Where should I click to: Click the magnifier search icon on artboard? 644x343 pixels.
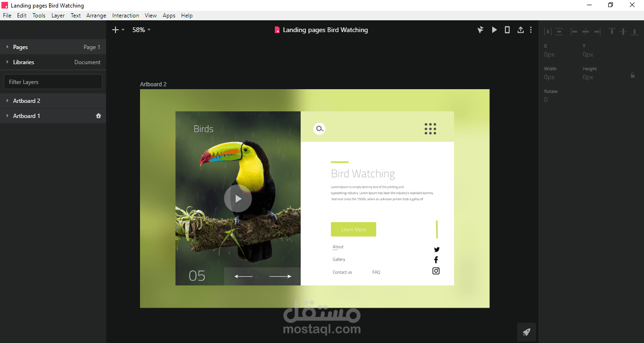point(320,128)
